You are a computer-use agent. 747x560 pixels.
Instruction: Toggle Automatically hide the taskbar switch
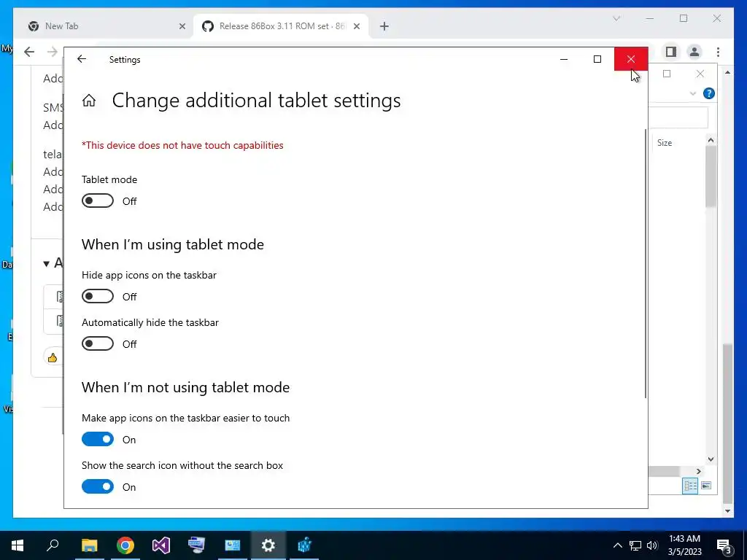tap(98, 344)
